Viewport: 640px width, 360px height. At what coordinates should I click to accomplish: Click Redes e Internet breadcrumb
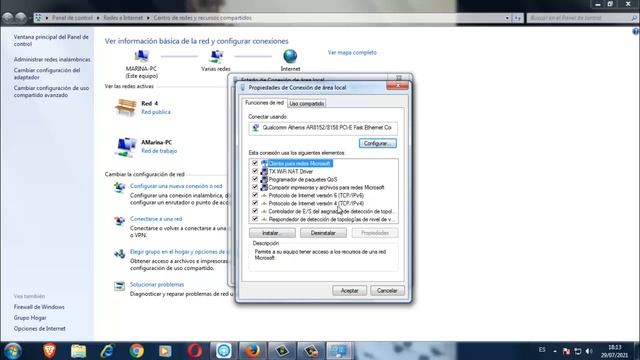[x=123, y=18]
